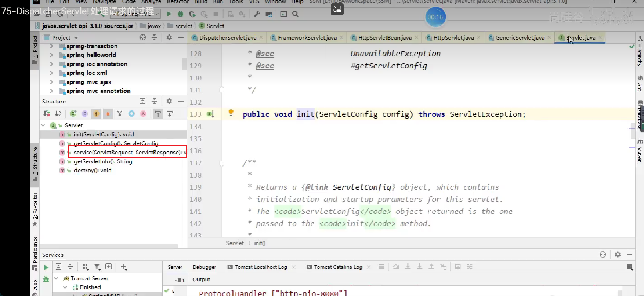This screenshot has width=644, height=296.
Task: Open the filter icon in Services toolbar
Action: 97,267
